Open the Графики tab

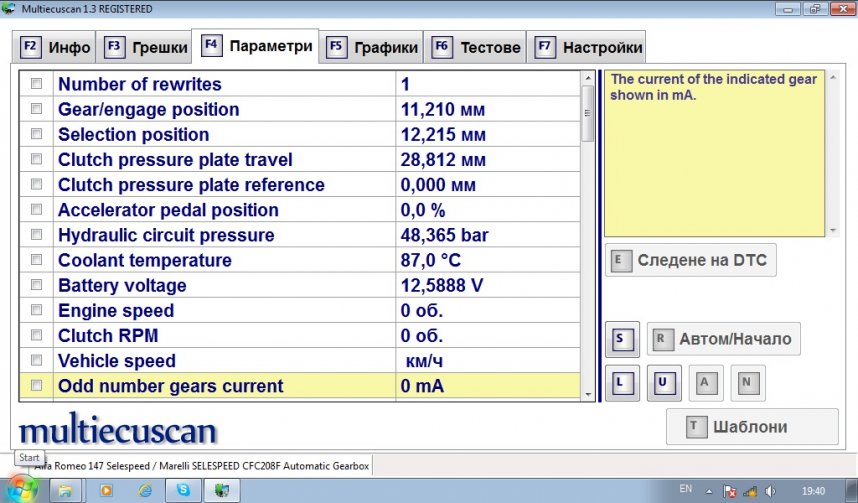pos(372,47)
